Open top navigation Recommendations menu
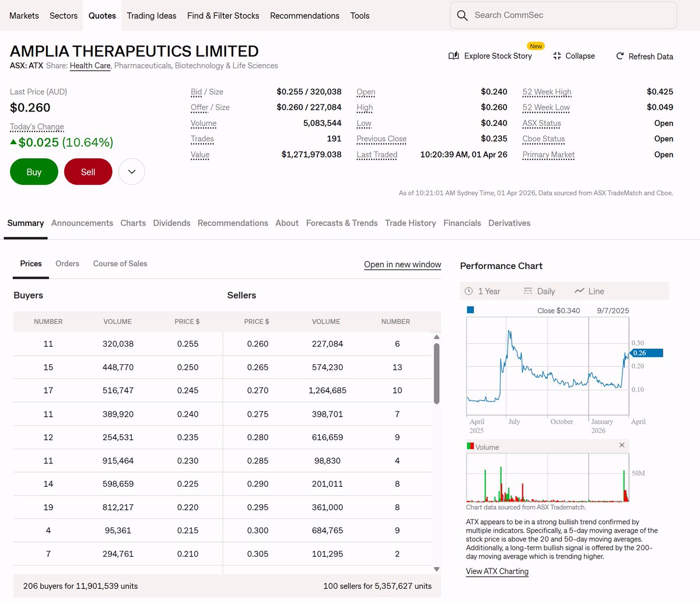 point(304,16)
